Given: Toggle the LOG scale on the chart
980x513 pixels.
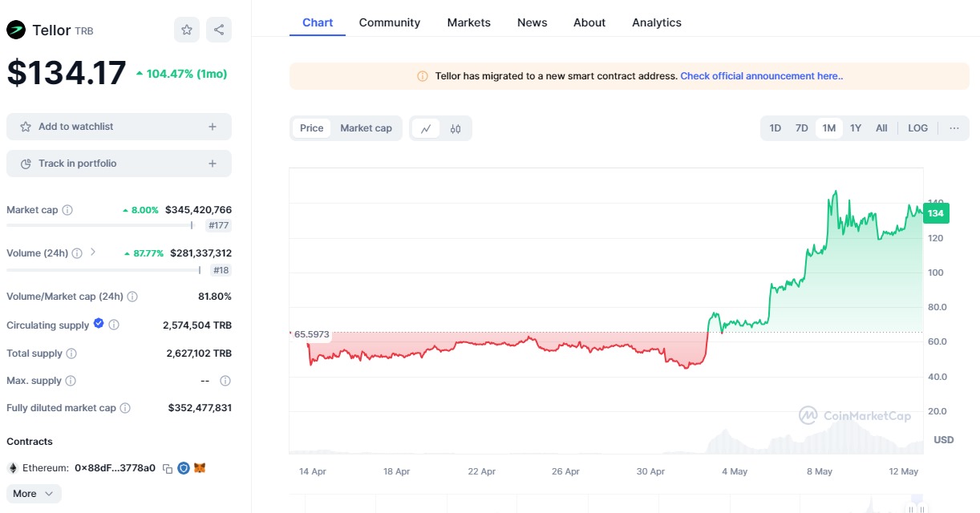Looking at the screenshot, I should (917, 128).
